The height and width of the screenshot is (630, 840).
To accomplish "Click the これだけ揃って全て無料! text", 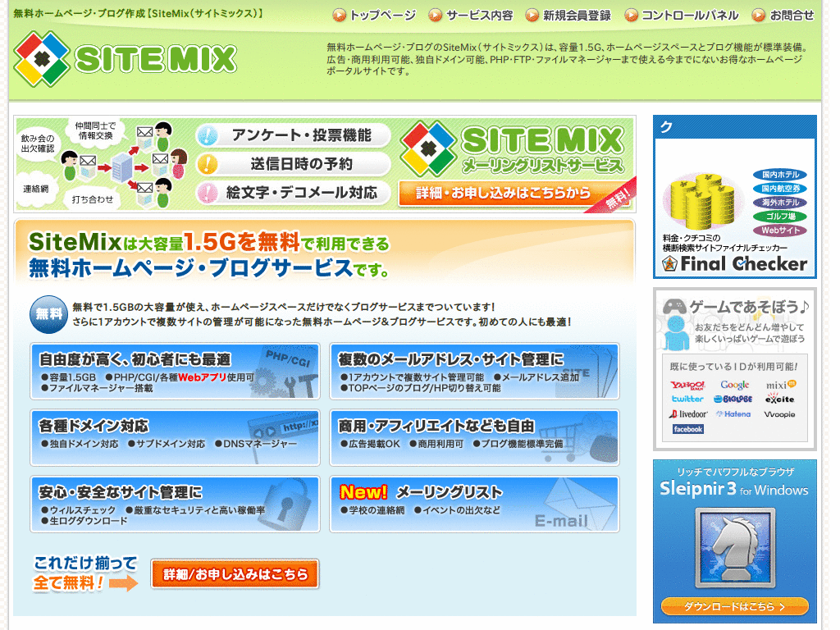I will click(x=85, y=573).
